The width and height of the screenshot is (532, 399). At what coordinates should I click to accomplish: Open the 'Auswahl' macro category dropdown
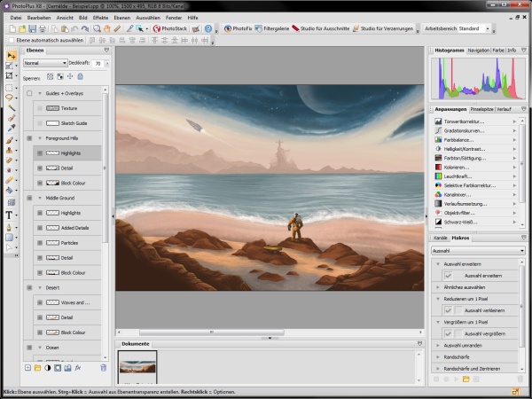point(478,251)
